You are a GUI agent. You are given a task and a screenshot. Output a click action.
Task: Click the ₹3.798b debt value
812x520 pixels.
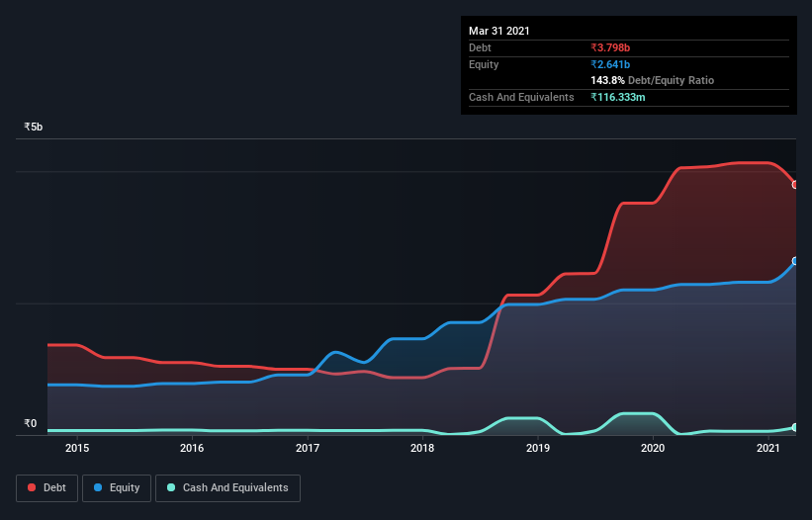coord(610,47)
